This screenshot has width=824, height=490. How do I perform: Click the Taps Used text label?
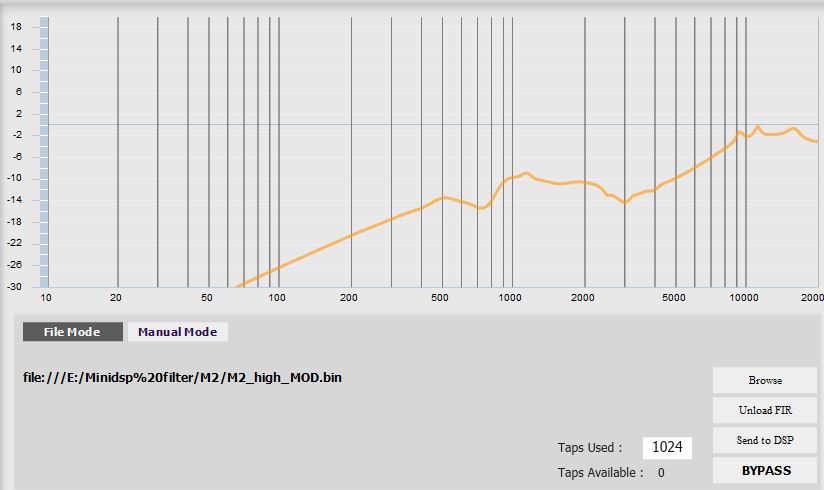tap(590, 447)
